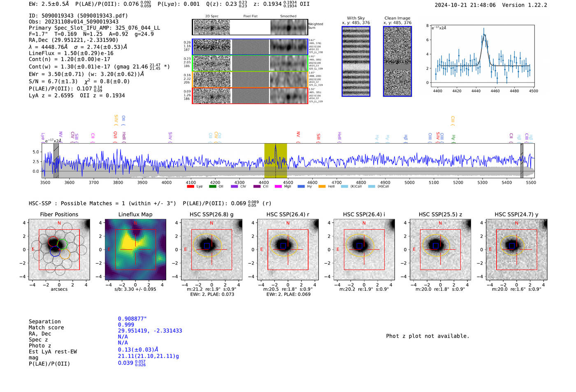Screen dimensions: 576x392
Task: Click the Est LyA rest-EW 0.13(±0.03)Å value
Action: pyautogui.click(x=138, y=350)
